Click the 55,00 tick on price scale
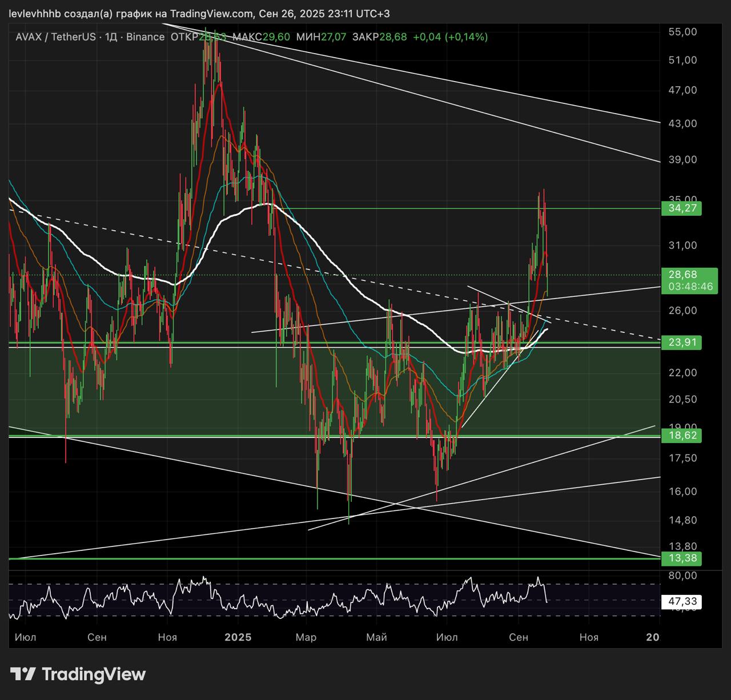731x700 pixels. tap(682, 32)
